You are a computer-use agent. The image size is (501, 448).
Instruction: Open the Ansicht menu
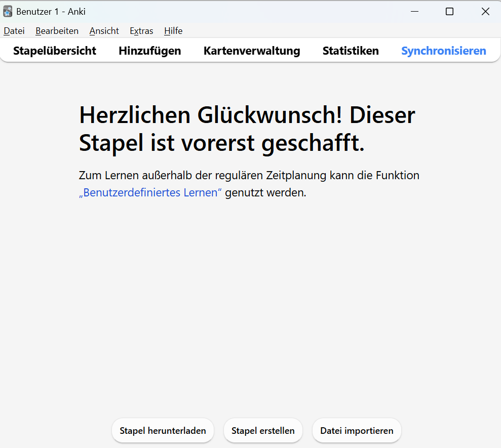pos(104,31)
